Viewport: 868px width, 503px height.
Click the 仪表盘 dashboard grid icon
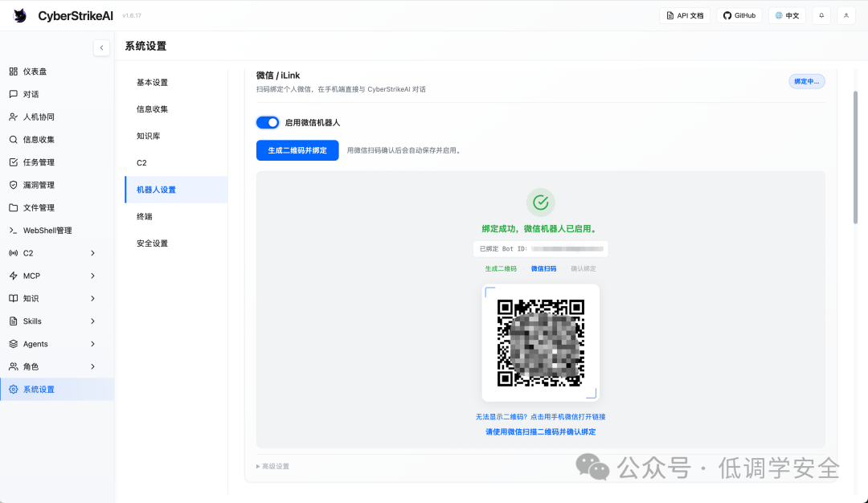[14, 72]
